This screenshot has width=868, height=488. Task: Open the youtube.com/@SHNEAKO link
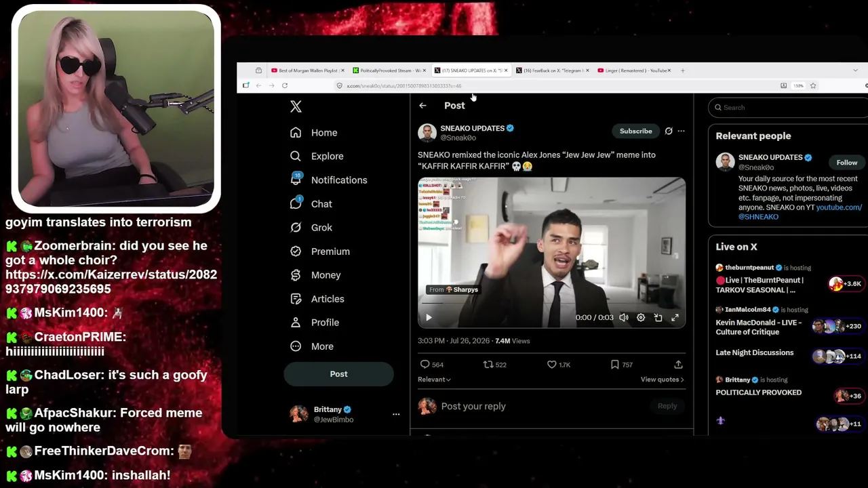click(x=800, y=212)
